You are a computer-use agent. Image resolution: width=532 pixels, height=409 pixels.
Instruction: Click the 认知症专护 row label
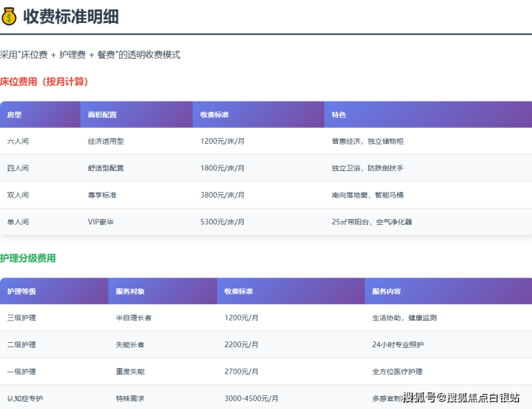pos(25,398)
